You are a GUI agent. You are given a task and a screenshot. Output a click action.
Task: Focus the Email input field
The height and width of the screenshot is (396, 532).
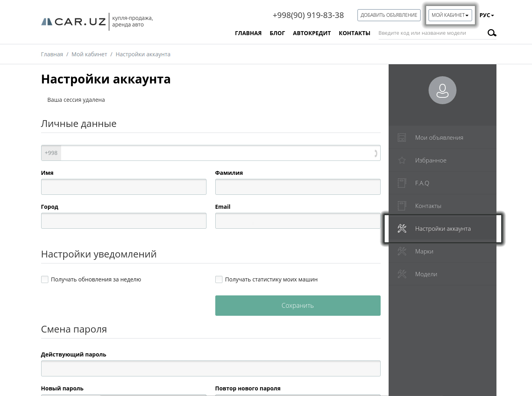pos(298,221)
